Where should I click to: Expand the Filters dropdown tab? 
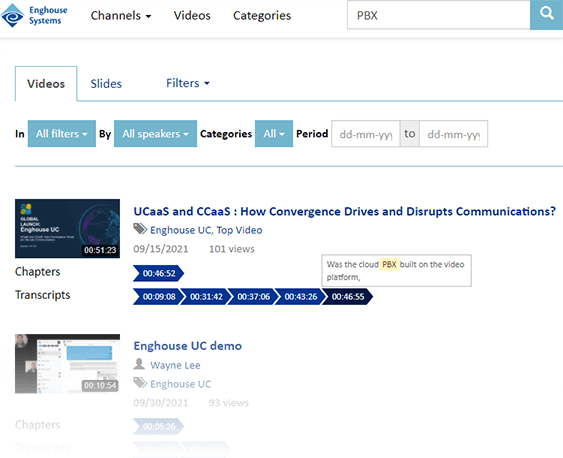(188, 83)
